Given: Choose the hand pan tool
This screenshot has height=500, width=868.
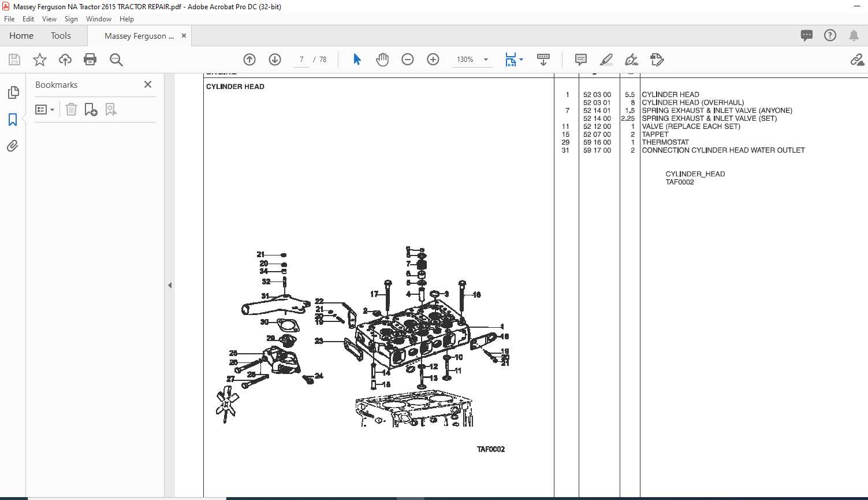Looking at the screenshot, I should point(382,60).
